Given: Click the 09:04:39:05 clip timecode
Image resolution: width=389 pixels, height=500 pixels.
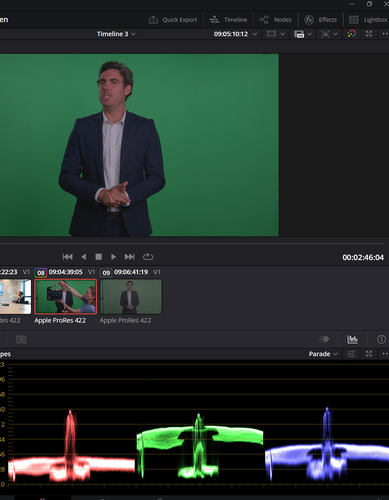Looking at the screenshot, I should (x=66, y=272).
